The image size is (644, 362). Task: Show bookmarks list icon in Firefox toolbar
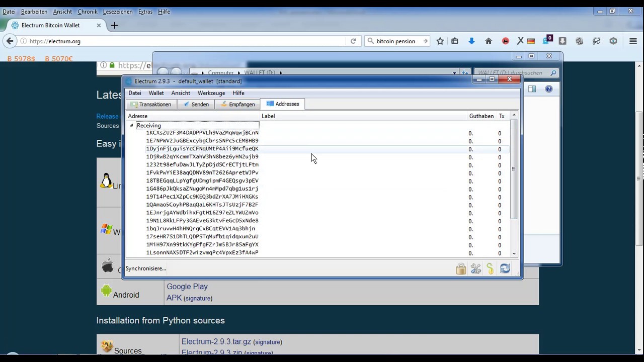455,41
